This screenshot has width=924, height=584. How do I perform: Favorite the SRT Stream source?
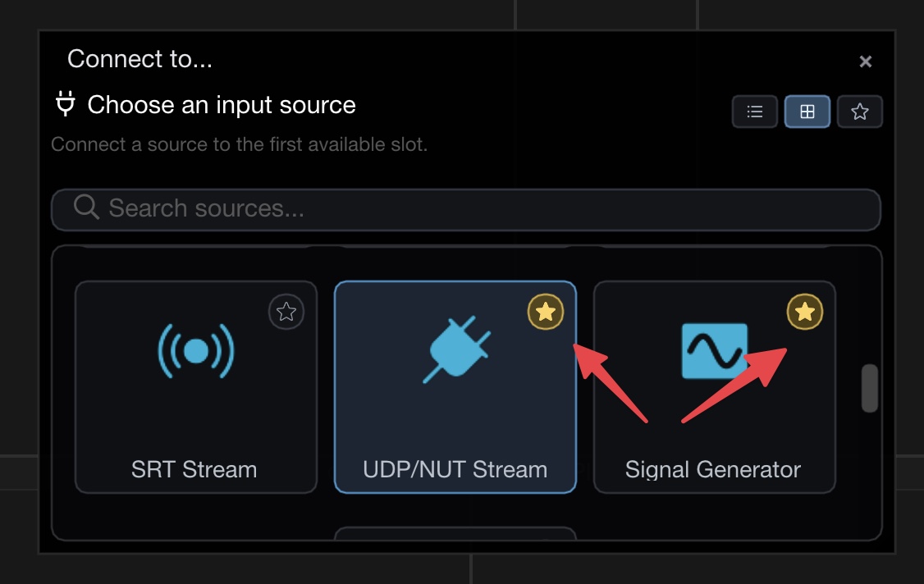pos(286,312)
